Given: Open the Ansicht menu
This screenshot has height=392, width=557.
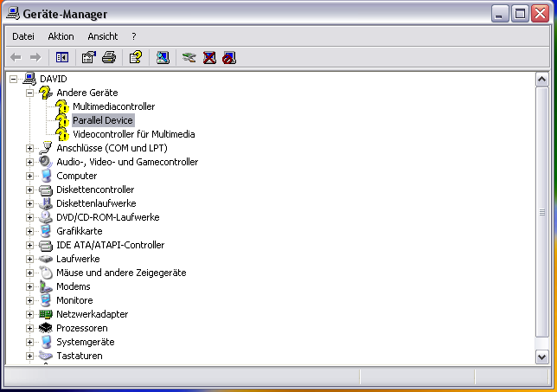Looking at the screenshot, I should coord(103,36).
